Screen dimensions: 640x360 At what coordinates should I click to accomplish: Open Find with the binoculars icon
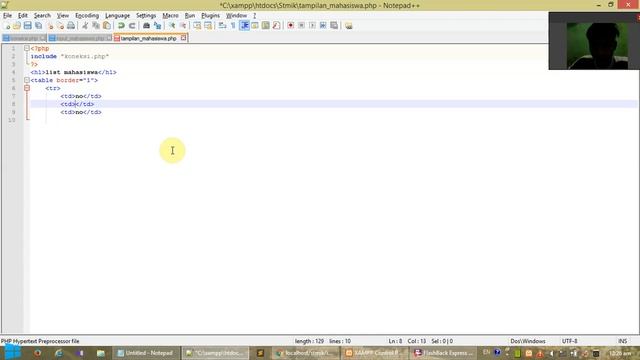point(146,26)
